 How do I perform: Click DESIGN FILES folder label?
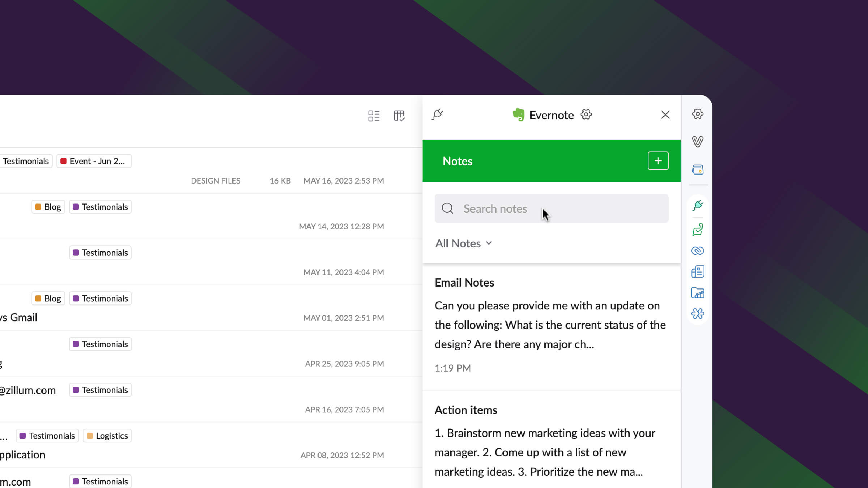tap(216, 181)
